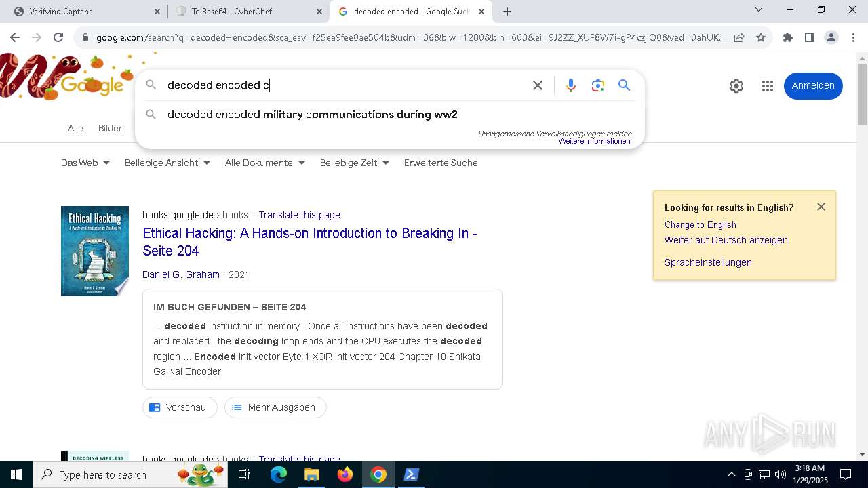Switch to the To Base64 - CyberChef tab
This screenshot has width=868, height=488.
pos(249,12)
